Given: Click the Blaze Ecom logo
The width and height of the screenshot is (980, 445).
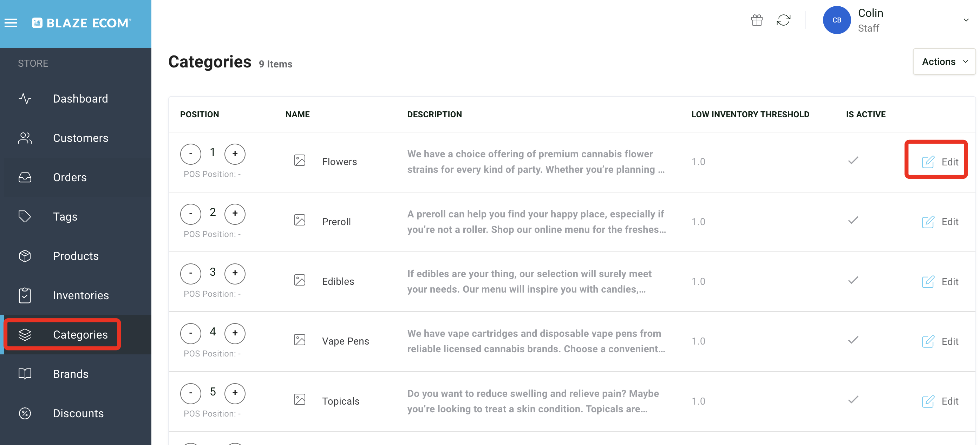Looking at the screenshot, I should 81,23.
